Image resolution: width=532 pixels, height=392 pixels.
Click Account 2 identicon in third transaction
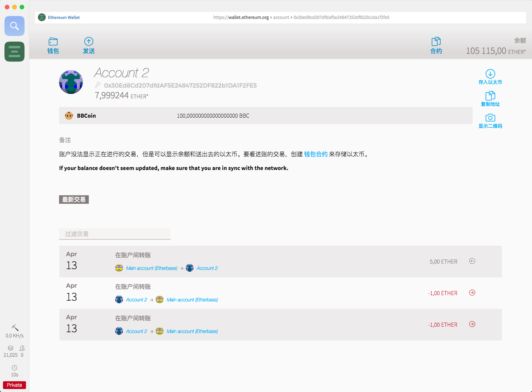tap(119, 331)
